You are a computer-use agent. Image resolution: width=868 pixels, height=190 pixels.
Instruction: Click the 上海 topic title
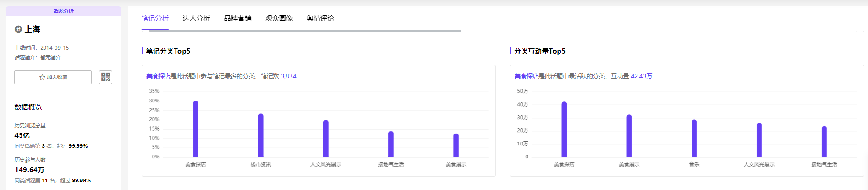(33, 29)
